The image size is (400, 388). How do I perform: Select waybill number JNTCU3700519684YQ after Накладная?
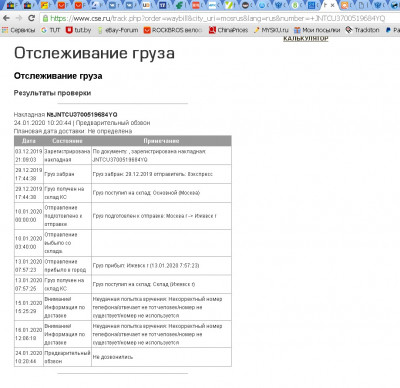[x=82, y=115]
